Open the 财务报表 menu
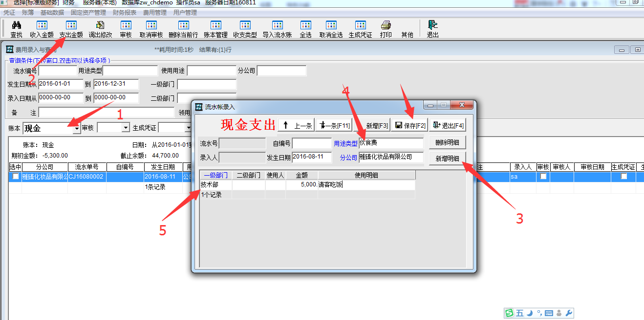 point(125,12)
